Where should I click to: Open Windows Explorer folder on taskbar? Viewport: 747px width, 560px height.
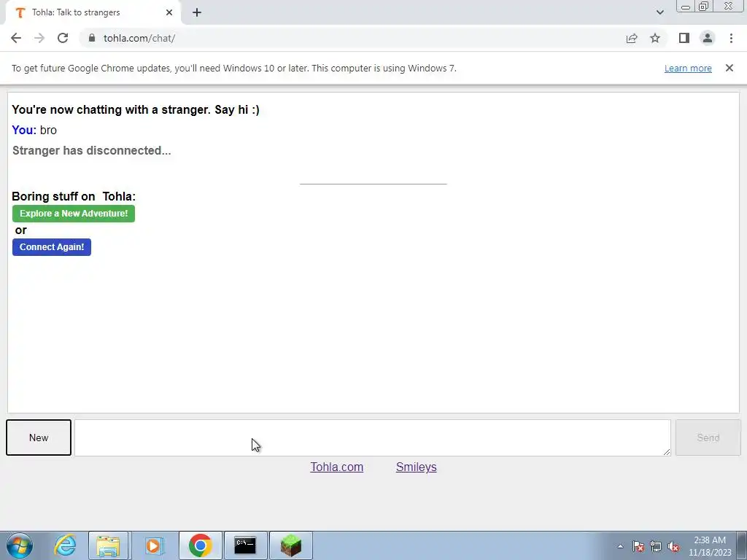pos(108,545)
